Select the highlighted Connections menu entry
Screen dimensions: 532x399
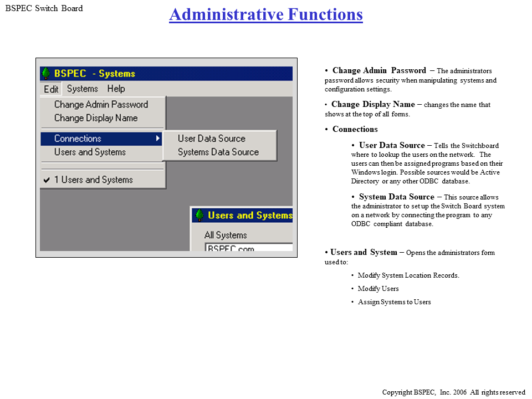78,139
